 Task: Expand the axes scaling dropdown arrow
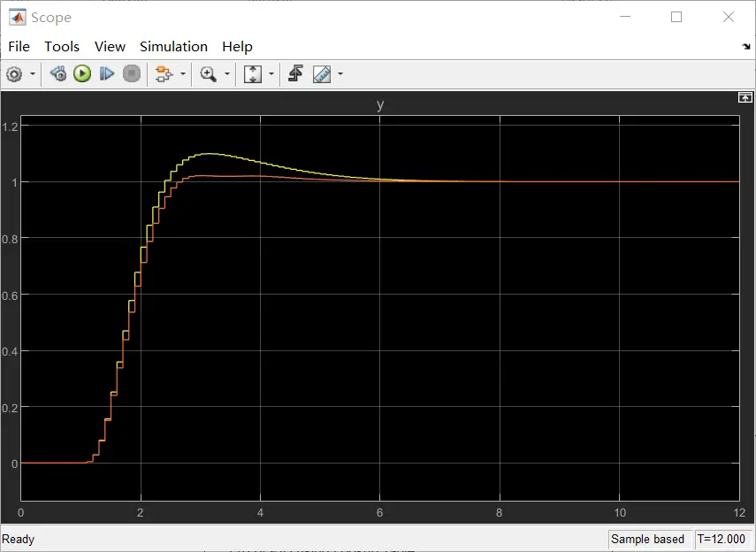coord(271,73)
